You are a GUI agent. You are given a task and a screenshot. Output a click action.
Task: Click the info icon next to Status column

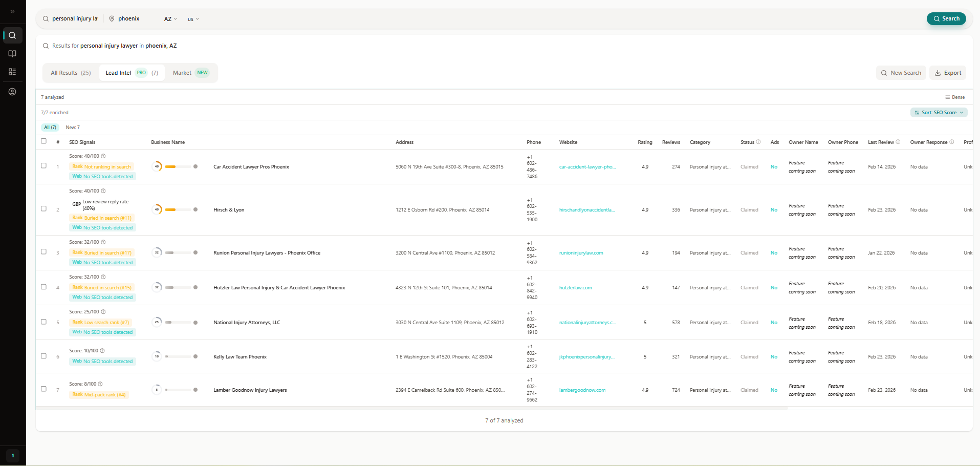tap(758, 142)
